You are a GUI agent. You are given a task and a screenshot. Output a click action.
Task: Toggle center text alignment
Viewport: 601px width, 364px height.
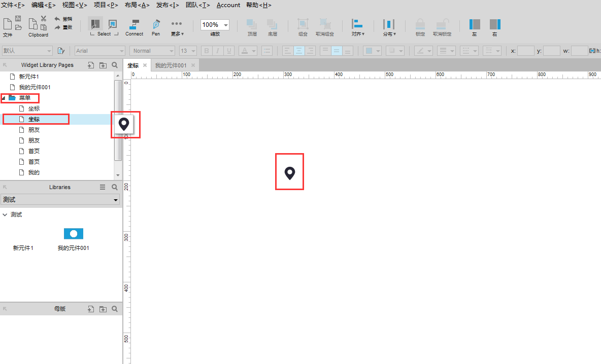(x=299, y=51)
